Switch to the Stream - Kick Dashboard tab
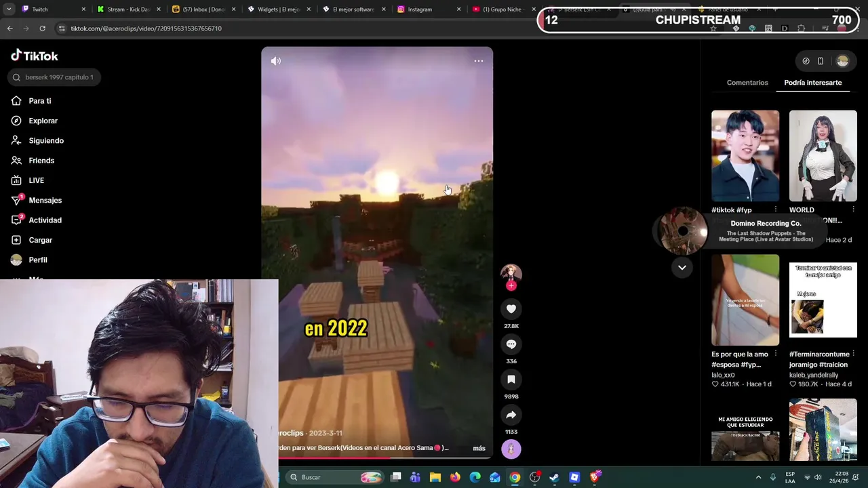The width and height of the screenshot is (868, 488). pos(129,9)
